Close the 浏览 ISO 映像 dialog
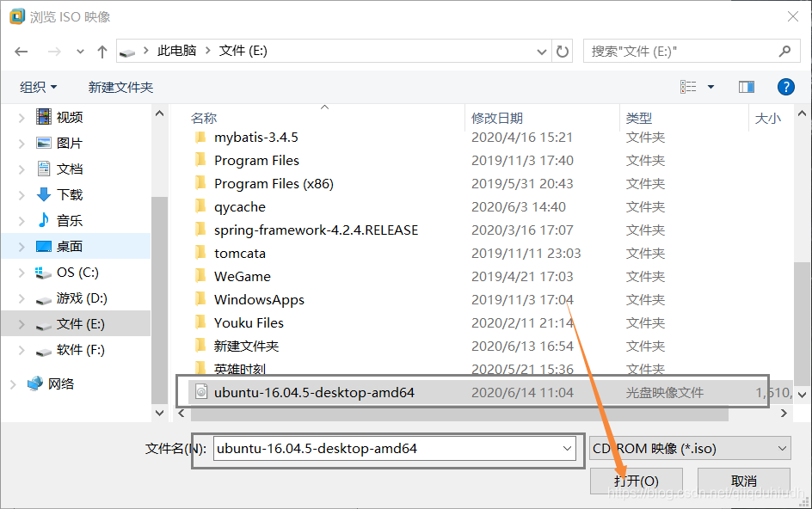Viewport: 812px width, 509px height. pyautogui.click(x=793, y=16)
